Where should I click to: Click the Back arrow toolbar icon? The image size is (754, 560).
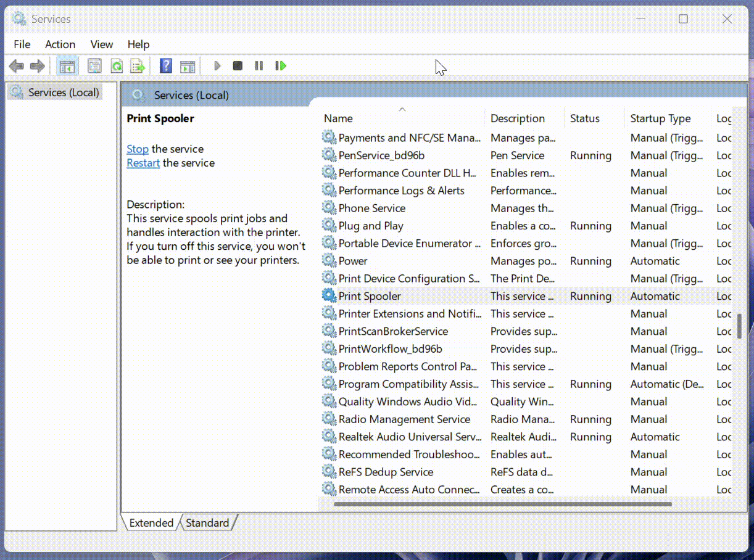pos(17,66)
